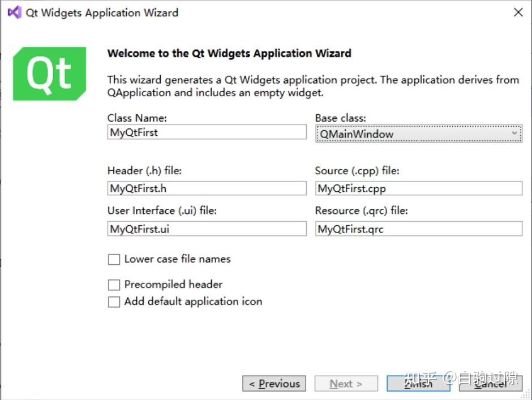Screen dimensions: 532x400
Task: Click the Resource file field showing MyQtFirst.qrc
Action: (419, 229)
